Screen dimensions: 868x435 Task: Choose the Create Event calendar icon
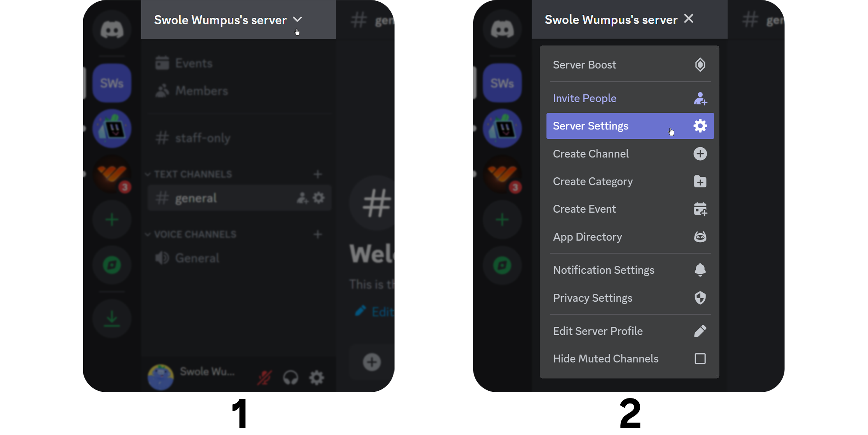coord(700,209)
